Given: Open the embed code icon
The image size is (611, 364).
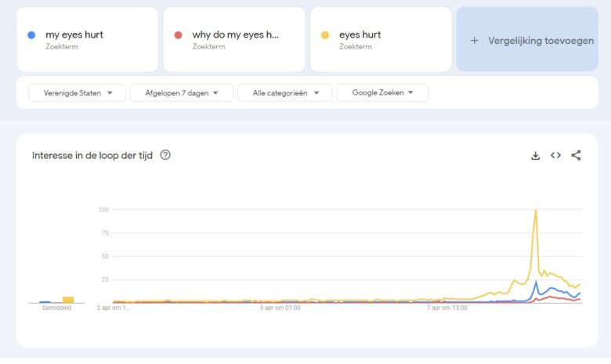Looking at the screenshot, I should point(555,156).
